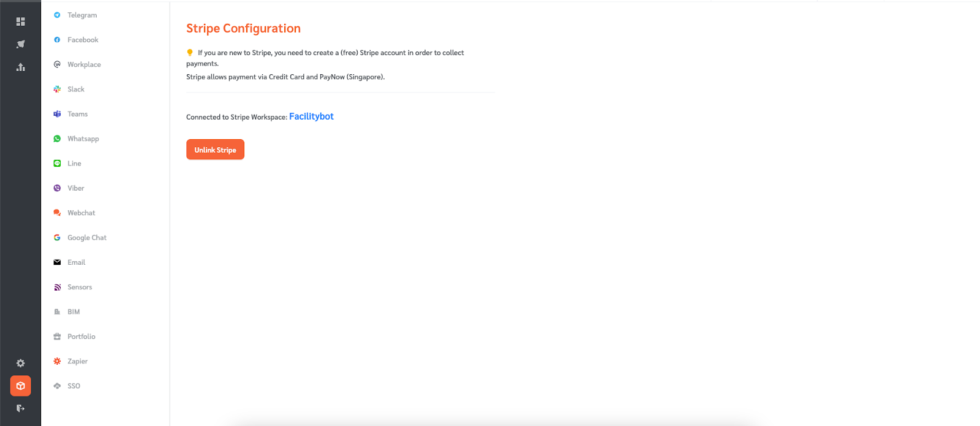
Task: Click the Facebook icon
Action: tap(57, 40)
